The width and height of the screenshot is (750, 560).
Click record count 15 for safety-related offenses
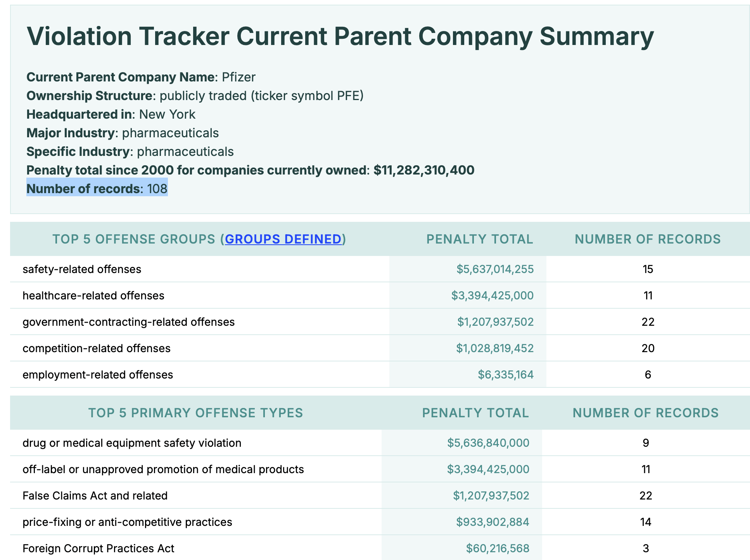[648, 269]
